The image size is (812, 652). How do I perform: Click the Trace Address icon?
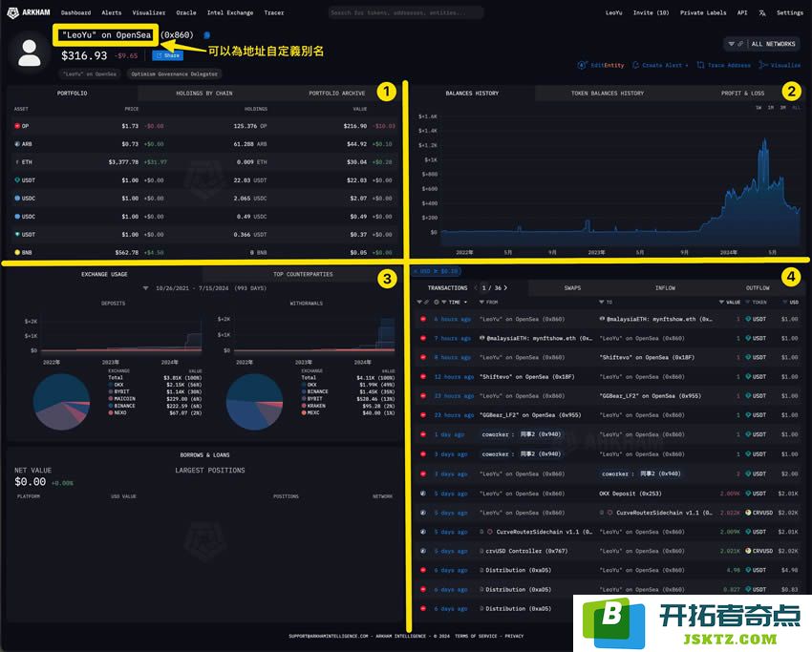(x=700, y=65)
